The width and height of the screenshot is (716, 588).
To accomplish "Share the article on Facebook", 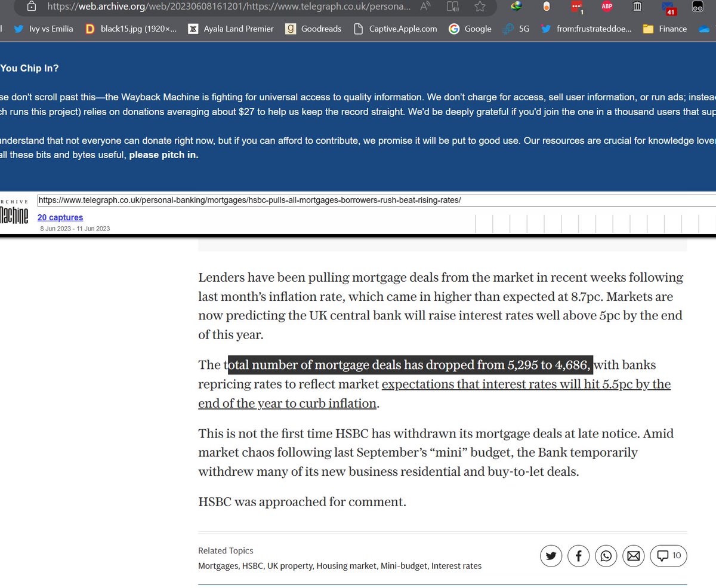I will (x=578, y=556).
